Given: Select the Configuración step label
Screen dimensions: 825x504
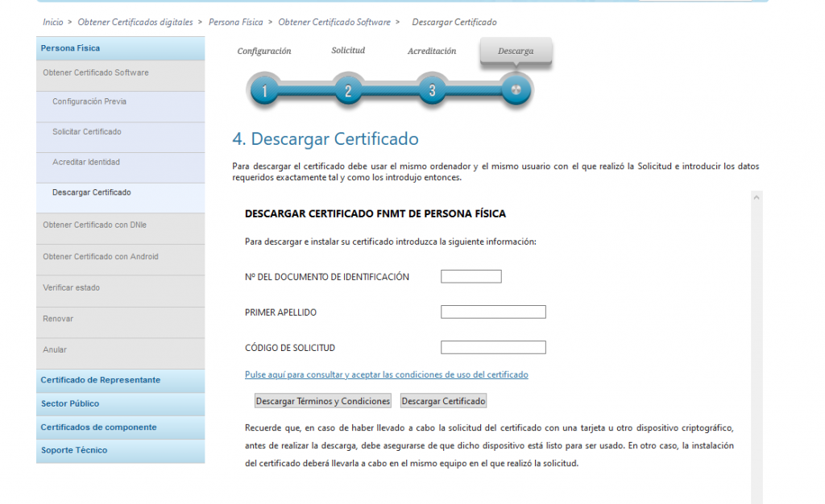Looking at the screenshot, I should 264,51.
